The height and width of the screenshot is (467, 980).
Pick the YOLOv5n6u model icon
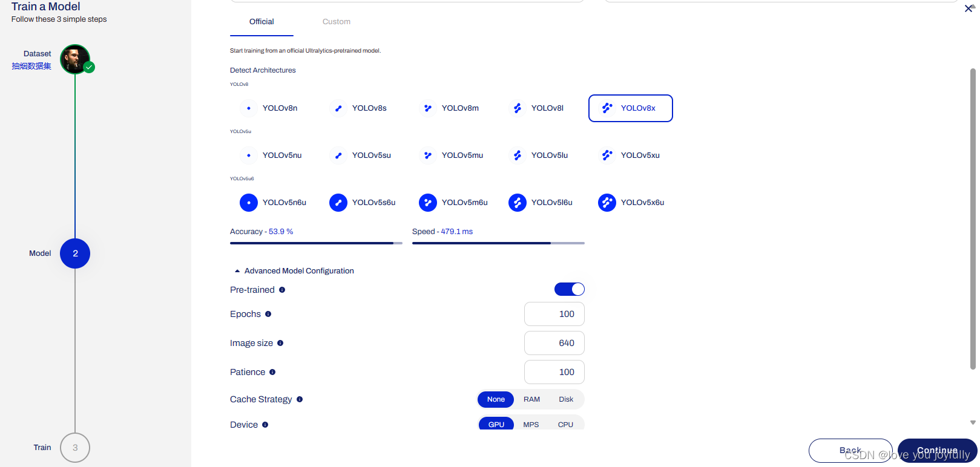pyautogui.click(x=249, y=203)
